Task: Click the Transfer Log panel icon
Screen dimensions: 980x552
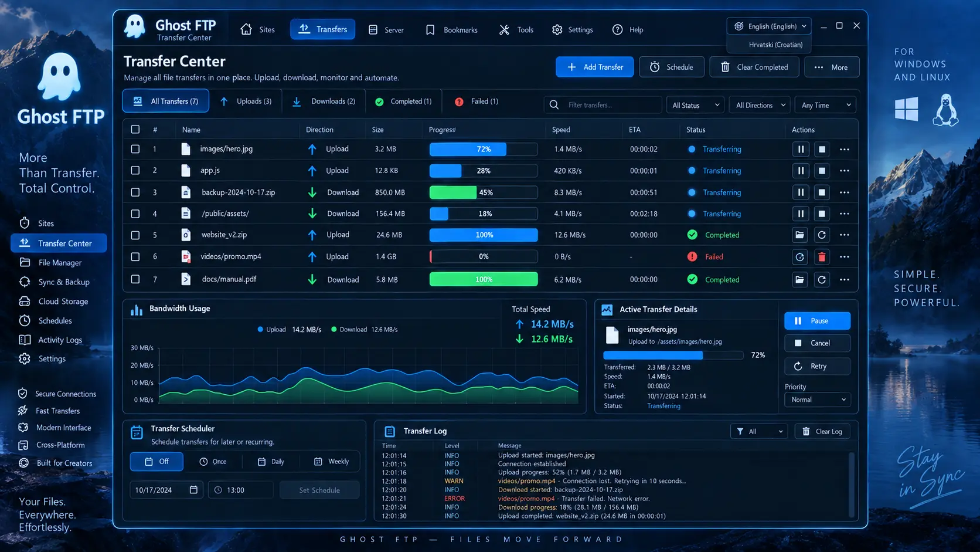Action: [390, 432]
